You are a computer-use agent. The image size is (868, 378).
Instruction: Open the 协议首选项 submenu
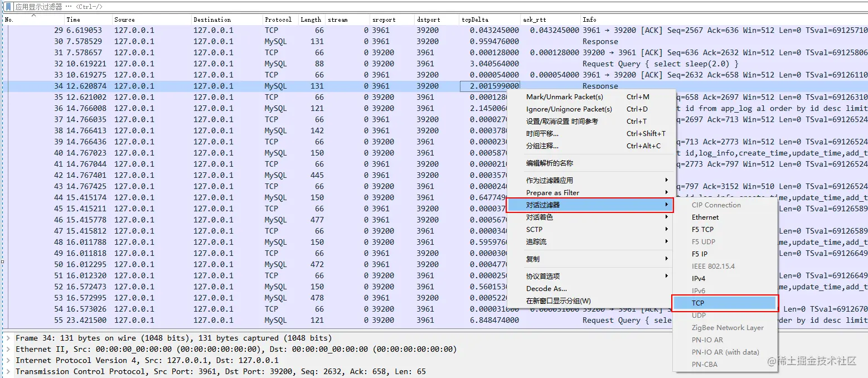click(590, 277)
